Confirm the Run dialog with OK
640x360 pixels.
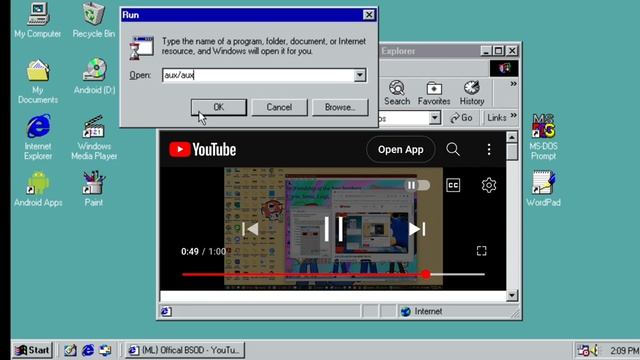tap(219, 107)
